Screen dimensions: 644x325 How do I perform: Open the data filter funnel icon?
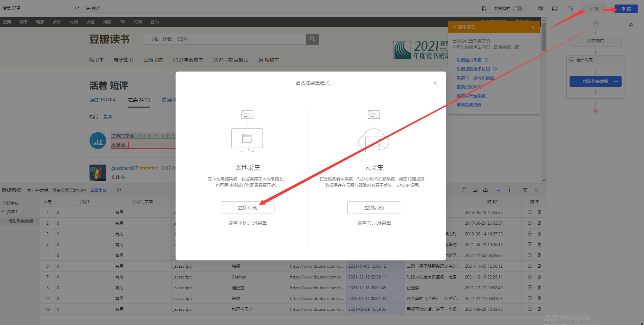coord(525,190)
